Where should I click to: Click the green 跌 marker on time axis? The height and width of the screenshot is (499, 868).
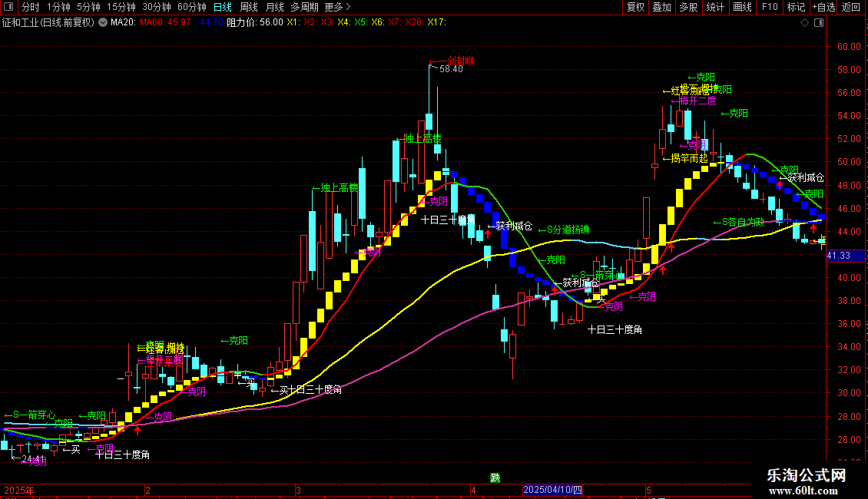tap(495, 478)
